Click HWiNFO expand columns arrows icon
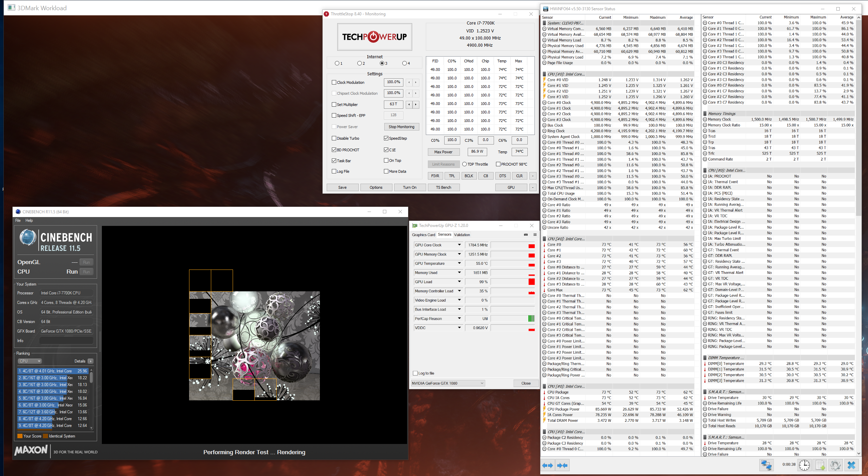 547,465
